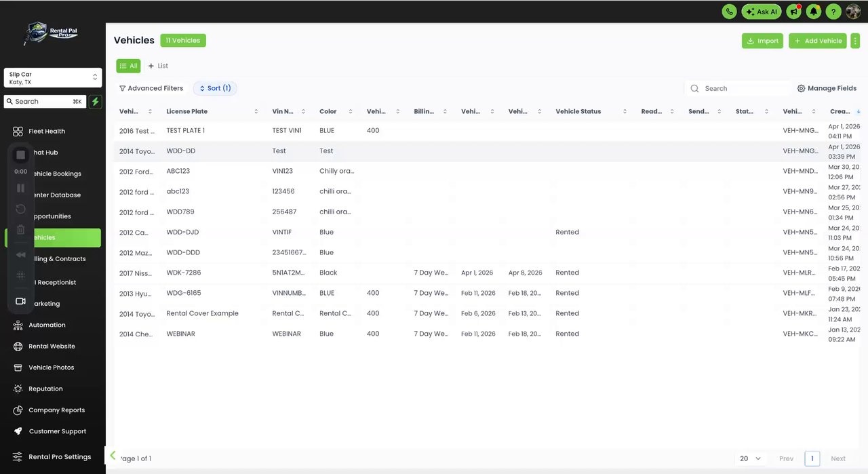Open Advanced Filters

click(151, 88)
